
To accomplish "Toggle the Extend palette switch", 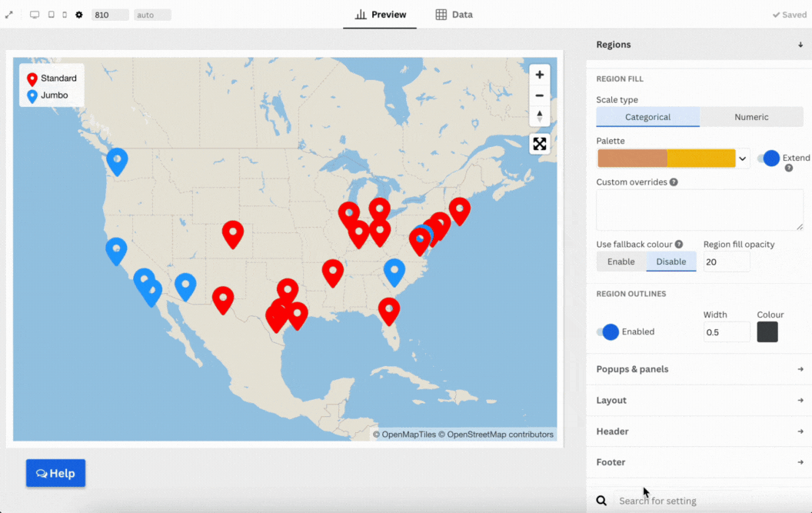I will coord(768,158).
